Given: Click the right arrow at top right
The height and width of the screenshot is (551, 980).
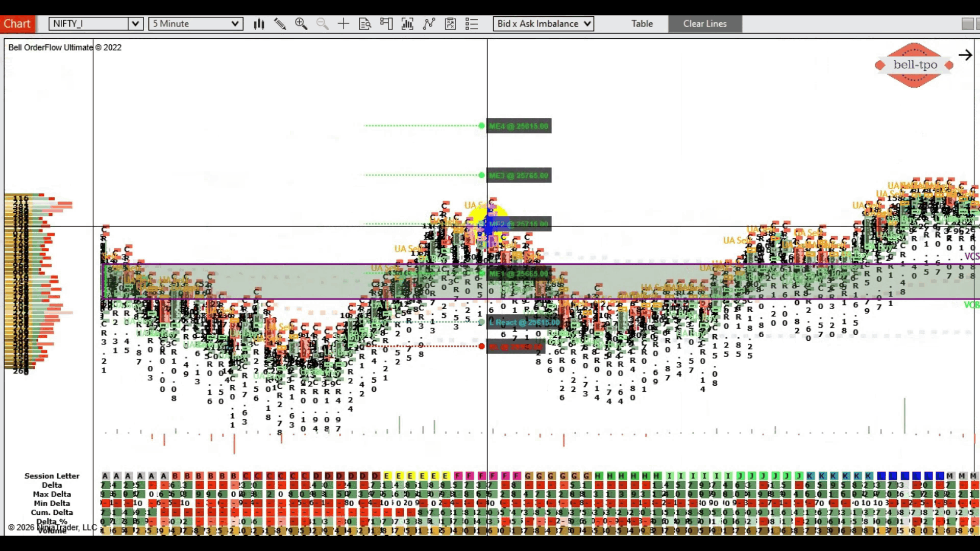Looking at the screenshot, I should point(965,55).
